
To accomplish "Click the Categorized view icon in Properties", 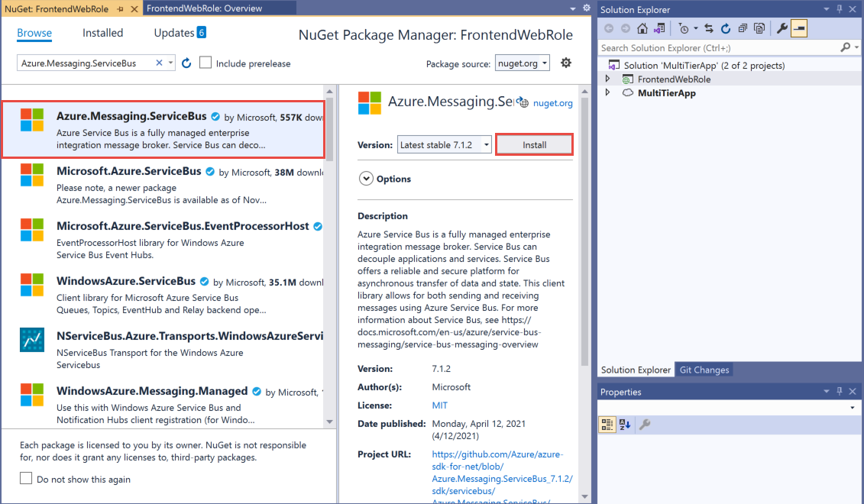I will pyautogui.click(x=607, y=424).
